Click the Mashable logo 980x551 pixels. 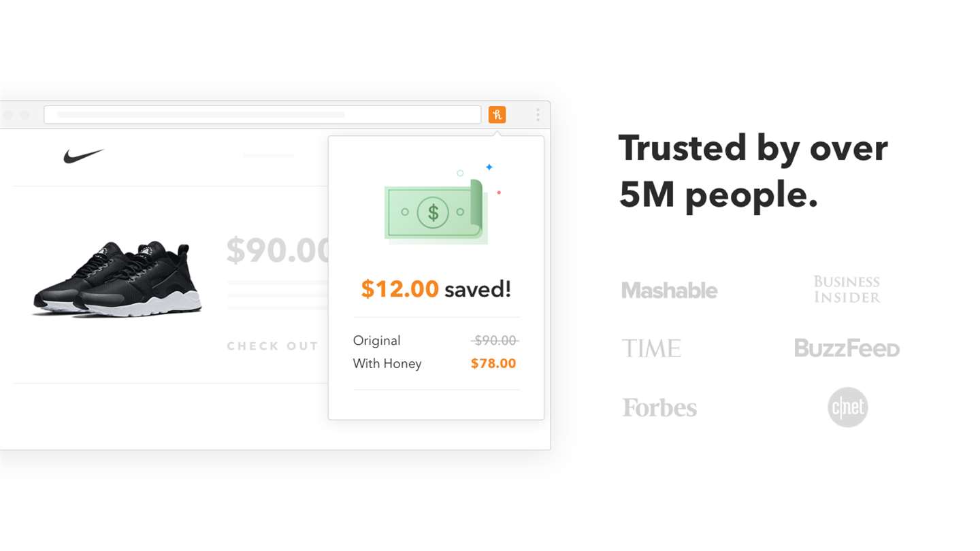click(x=669, y=290)
